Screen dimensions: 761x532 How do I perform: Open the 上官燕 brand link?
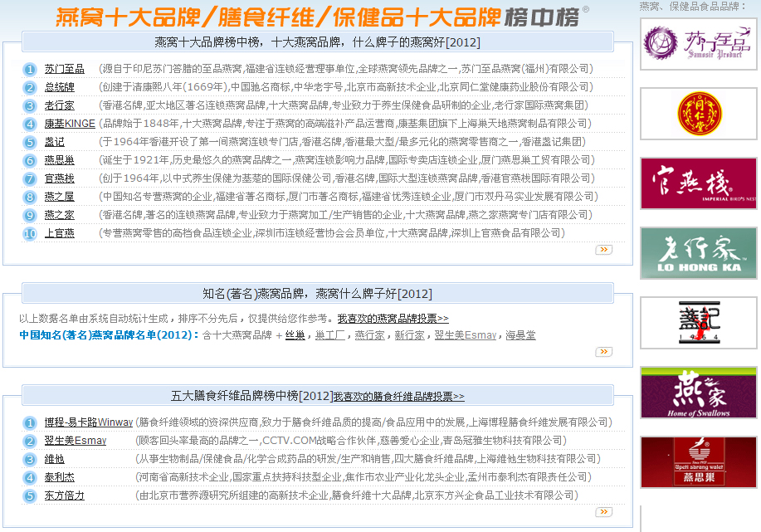[x=59, y=233]
